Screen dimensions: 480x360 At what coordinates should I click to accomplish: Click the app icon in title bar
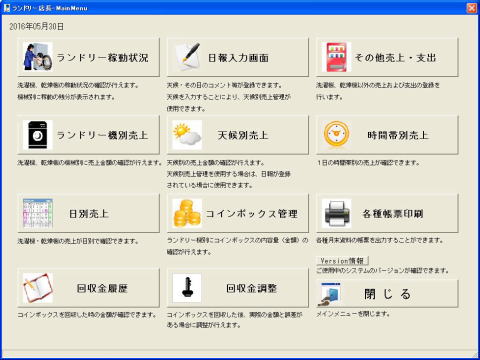point(6,7)
